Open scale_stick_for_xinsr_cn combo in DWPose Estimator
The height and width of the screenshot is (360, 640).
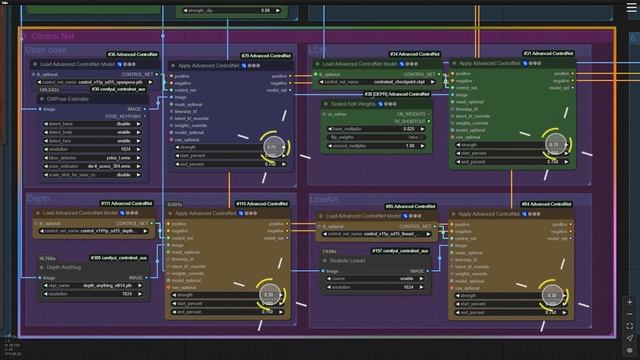click(x=92, y=175)
